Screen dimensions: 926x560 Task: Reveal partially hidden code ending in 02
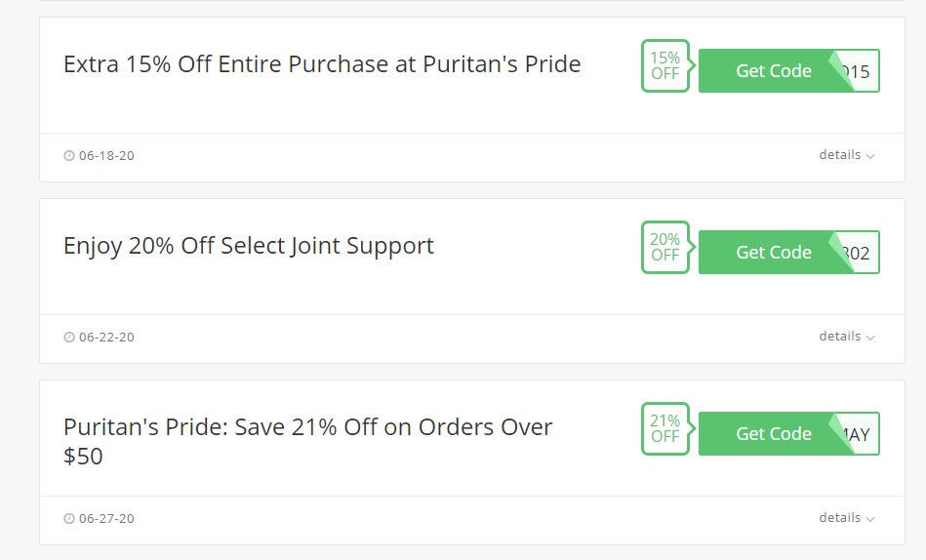pyautogui.click(x=862, y=253)
